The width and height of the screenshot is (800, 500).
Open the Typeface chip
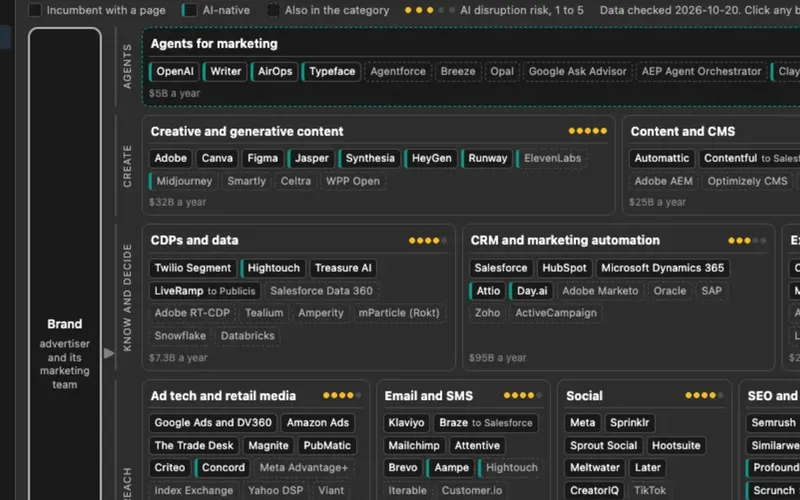332,71
